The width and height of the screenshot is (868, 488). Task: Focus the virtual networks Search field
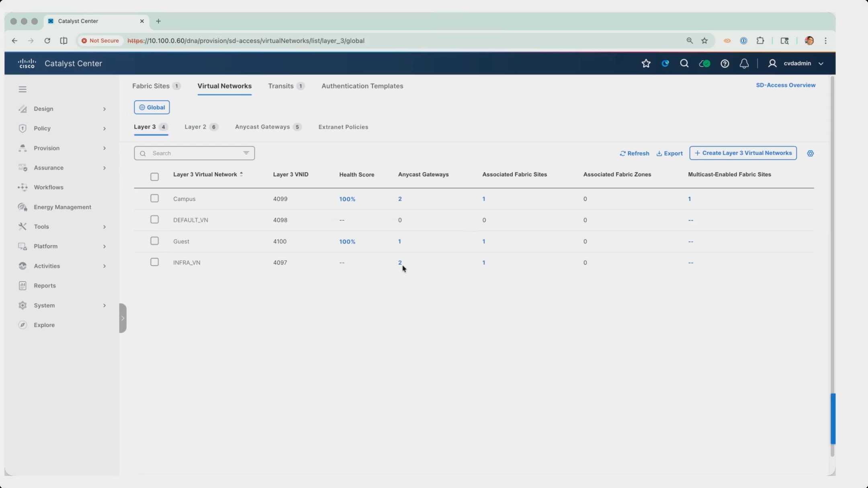194,153
